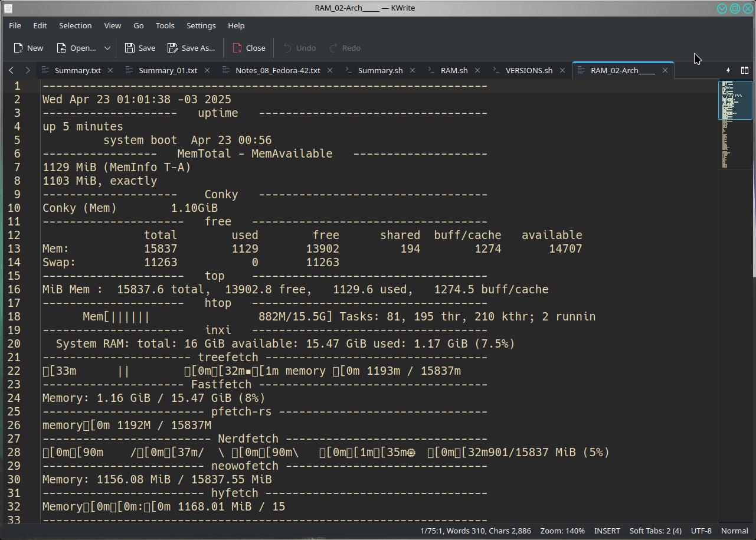
Task: Click the quick open lightning icon
Action: 728,70
